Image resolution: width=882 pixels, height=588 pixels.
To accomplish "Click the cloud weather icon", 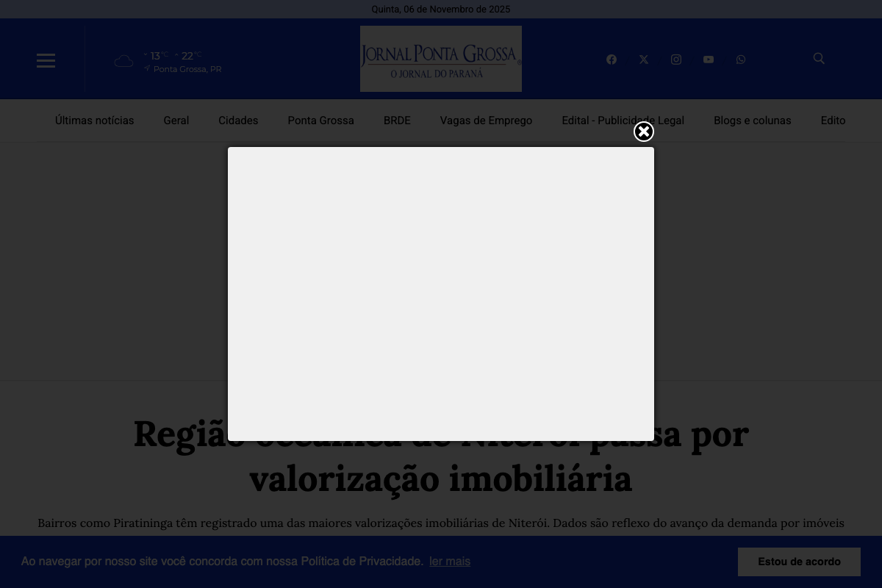I will pyautogui.click(x=123, y=60).
